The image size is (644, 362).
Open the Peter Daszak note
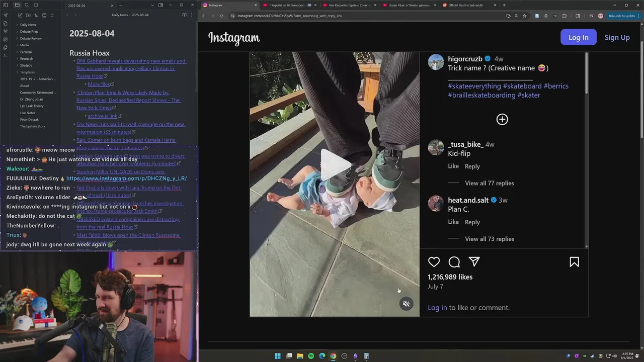[29, 120]
